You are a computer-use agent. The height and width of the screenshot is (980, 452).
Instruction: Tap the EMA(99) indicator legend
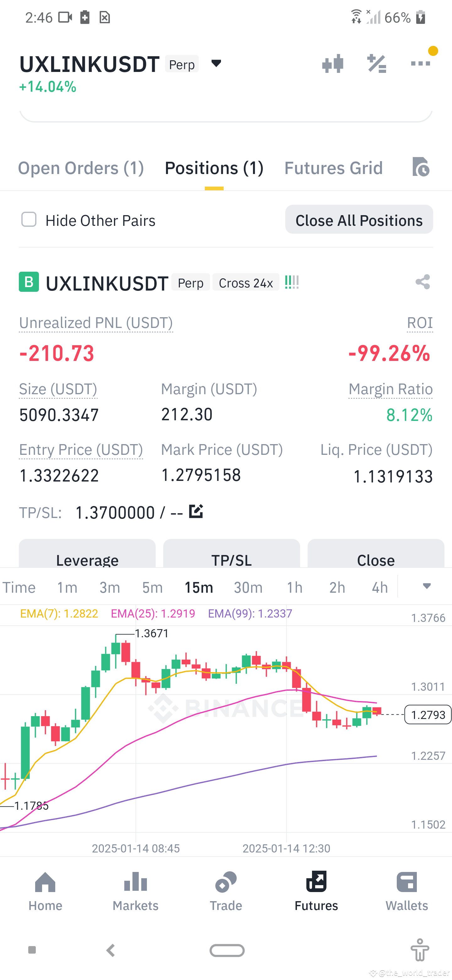(250, 614)
